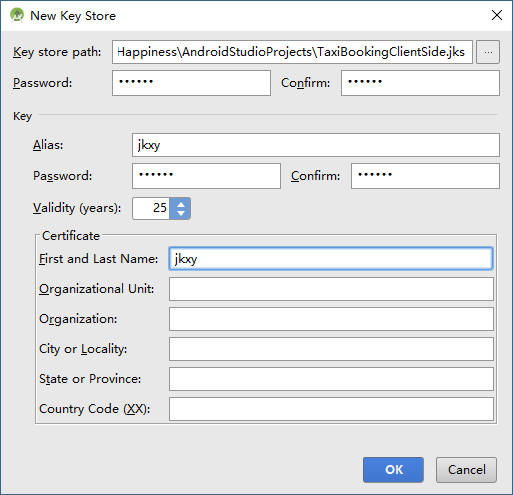Click the Organization input field

point(331,319)
